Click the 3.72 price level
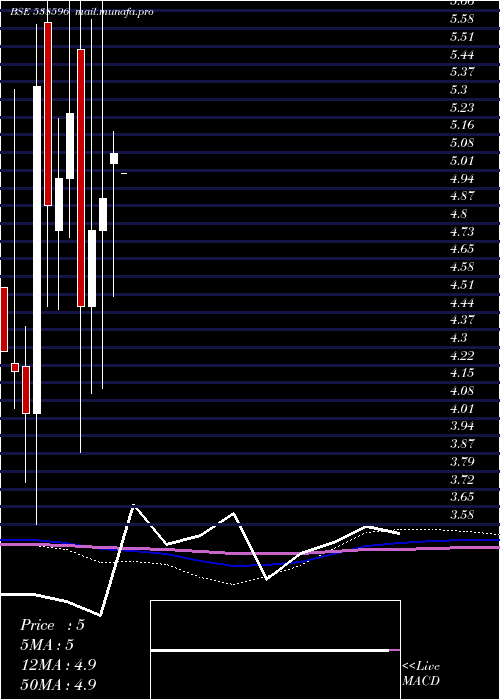Screen dimensions: 500x700 [462, 479]
